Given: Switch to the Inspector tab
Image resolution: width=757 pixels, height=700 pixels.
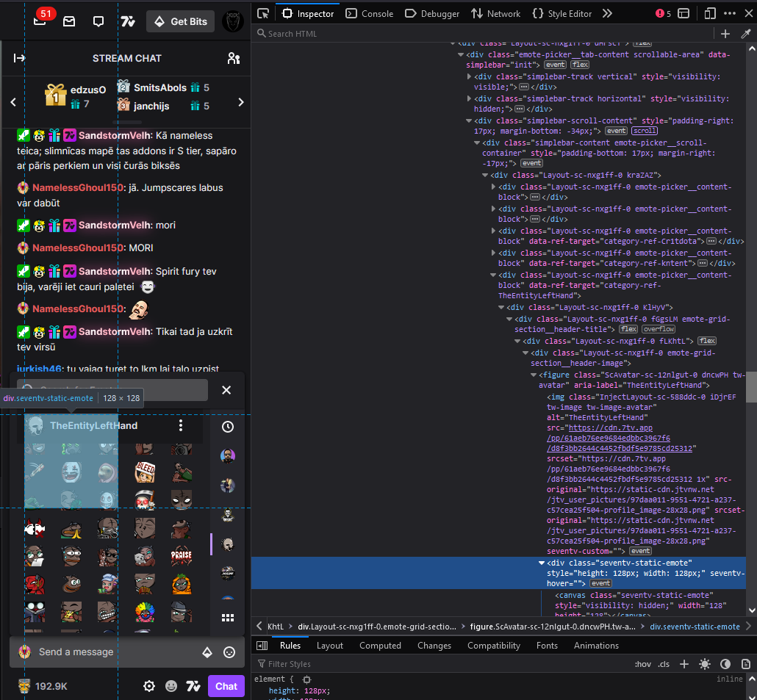Looking at the screenshot, I should (308, 13).
